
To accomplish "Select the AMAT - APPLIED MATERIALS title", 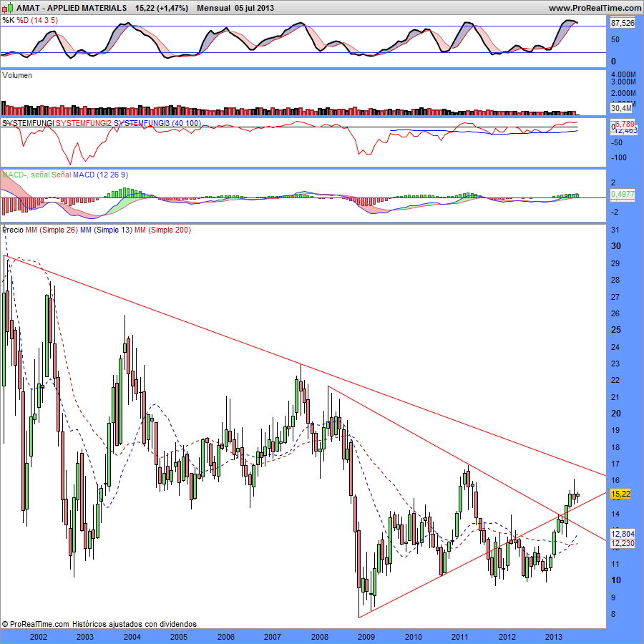I will click(x=72, y=8).
